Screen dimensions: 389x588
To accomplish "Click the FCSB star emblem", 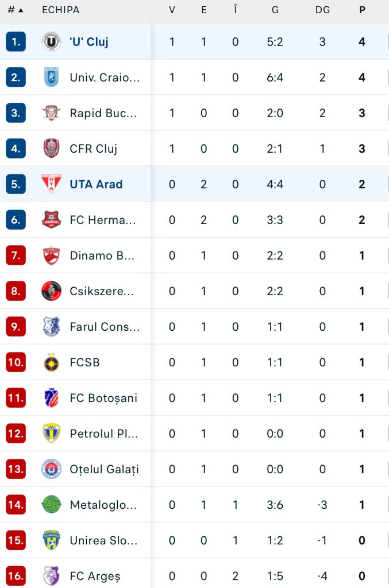I will click(x=51, y=362).
